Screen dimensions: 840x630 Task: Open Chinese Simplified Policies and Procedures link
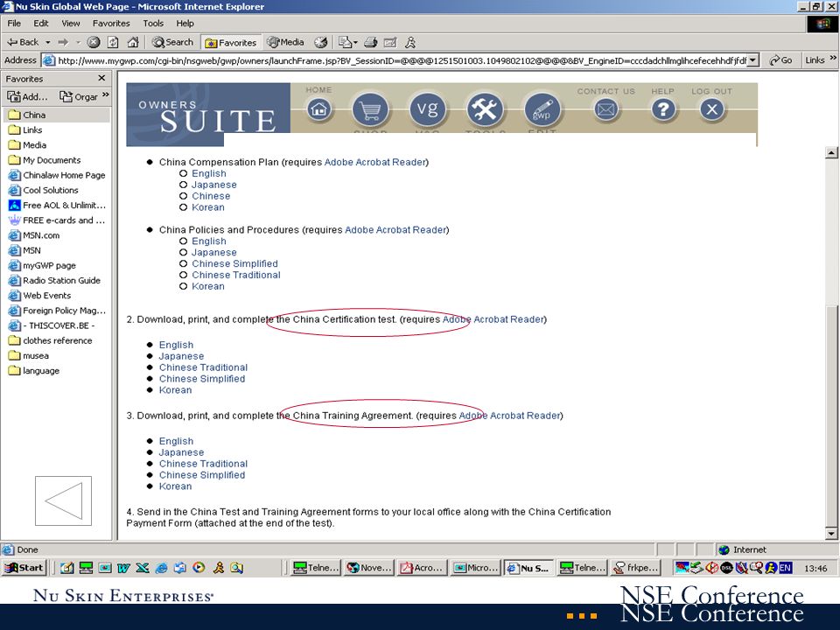pos(234,263)
